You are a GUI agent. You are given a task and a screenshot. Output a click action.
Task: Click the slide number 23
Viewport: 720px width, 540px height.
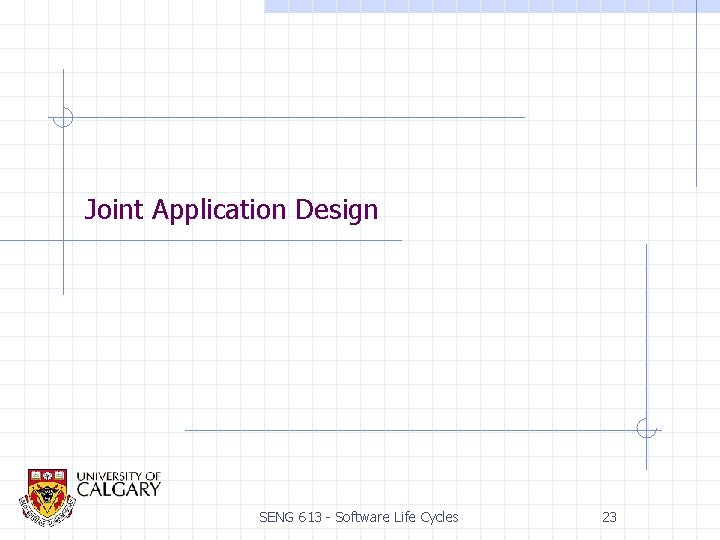[609, 518]
